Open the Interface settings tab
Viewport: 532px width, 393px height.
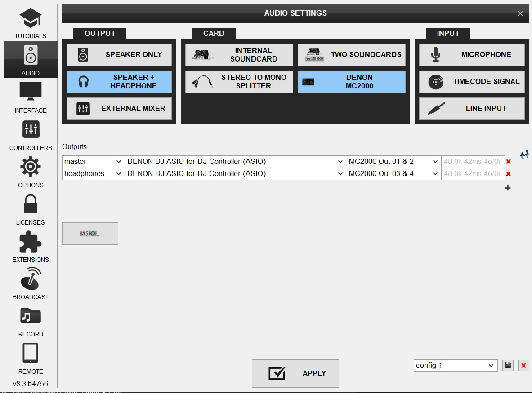tap(31, 97)
